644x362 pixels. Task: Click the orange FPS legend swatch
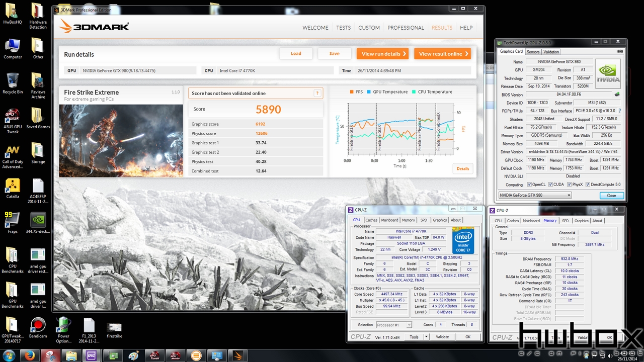click(352, 92)
